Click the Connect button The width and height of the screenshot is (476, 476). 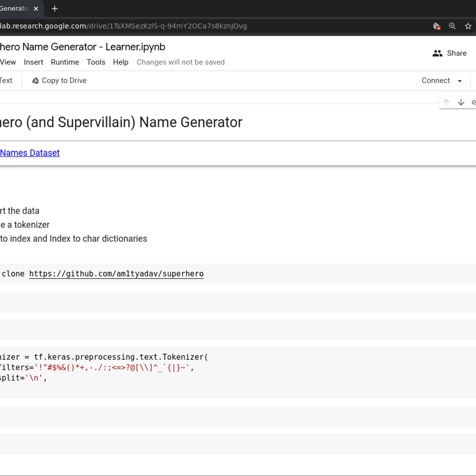coord(436,81)
